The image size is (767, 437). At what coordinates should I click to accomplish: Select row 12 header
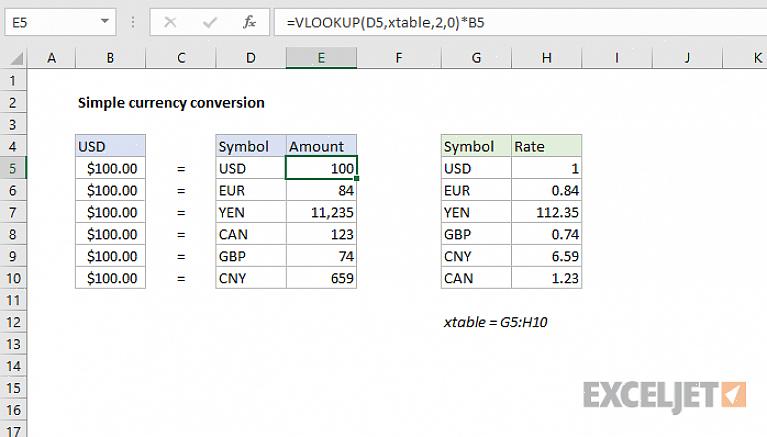pyautogui.click(x=15, y=322)
